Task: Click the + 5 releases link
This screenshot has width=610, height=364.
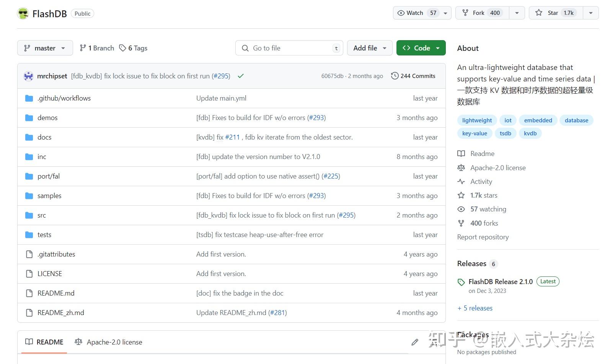Action: (x=475, y=308)
